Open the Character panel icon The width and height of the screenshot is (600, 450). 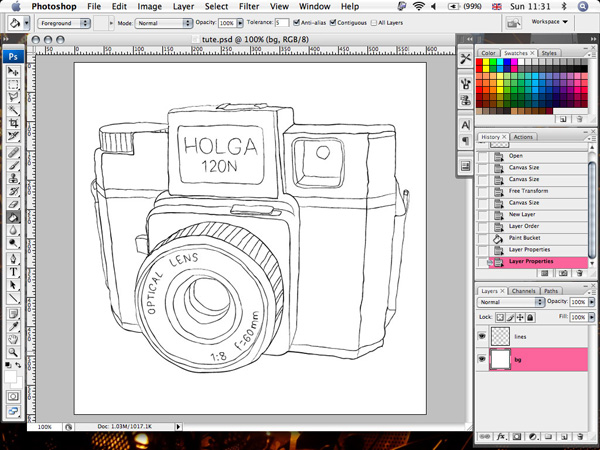point(466,125)
